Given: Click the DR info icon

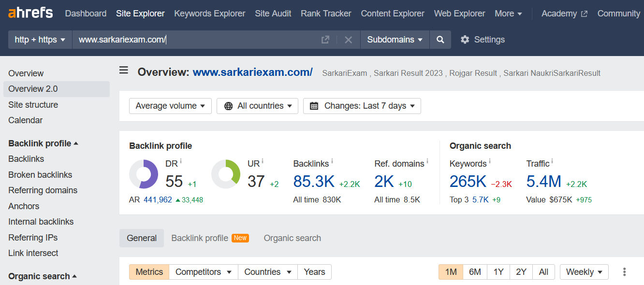Looking at the screenshot, I should [181, 161].
